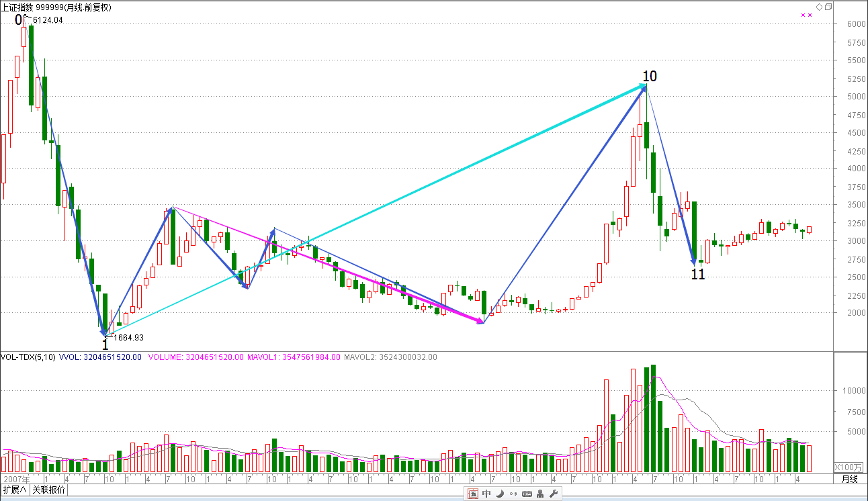Click the left magenta info marker
This screenshot has width=868, height=501.
pyautogui.click(x=804, y=15)
